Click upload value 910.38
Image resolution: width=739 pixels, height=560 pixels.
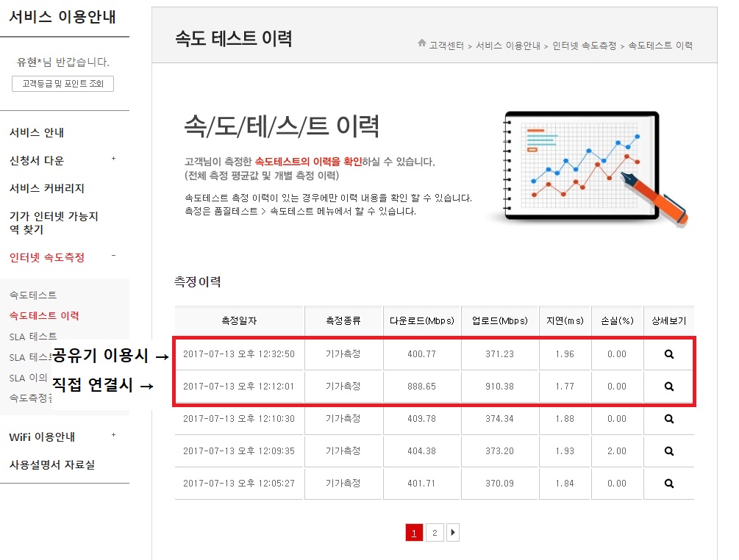pos(500,387)
